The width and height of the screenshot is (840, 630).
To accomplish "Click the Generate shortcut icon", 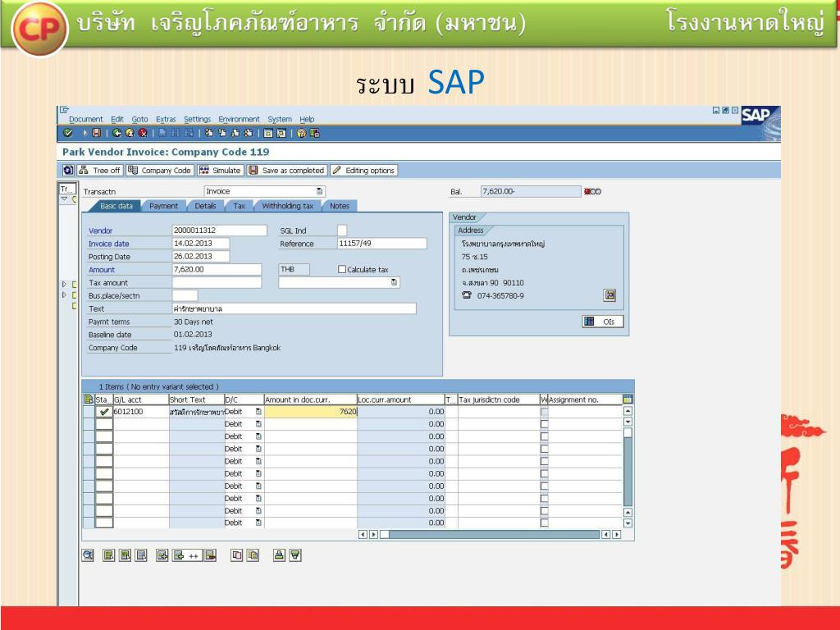I will coord(281,133).
